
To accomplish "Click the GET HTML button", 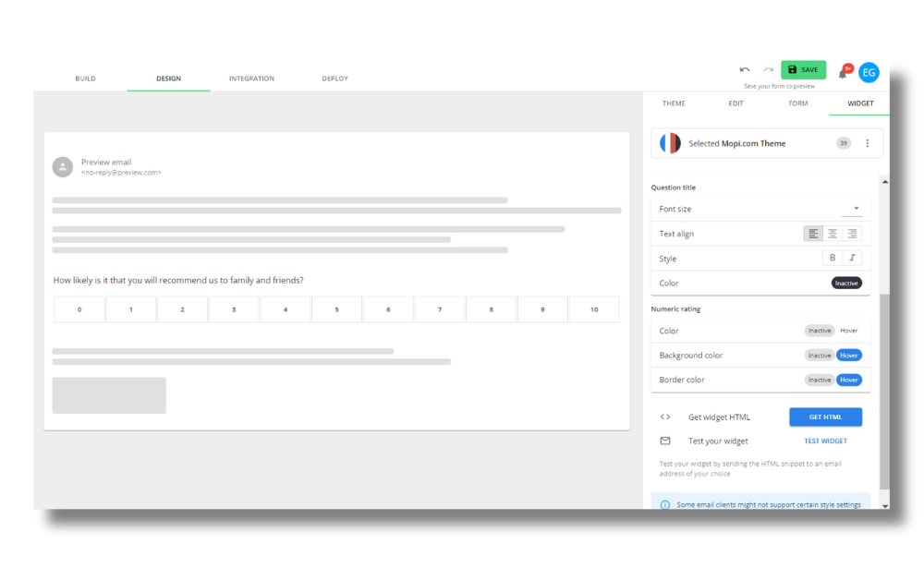I will tap(825, 417).
